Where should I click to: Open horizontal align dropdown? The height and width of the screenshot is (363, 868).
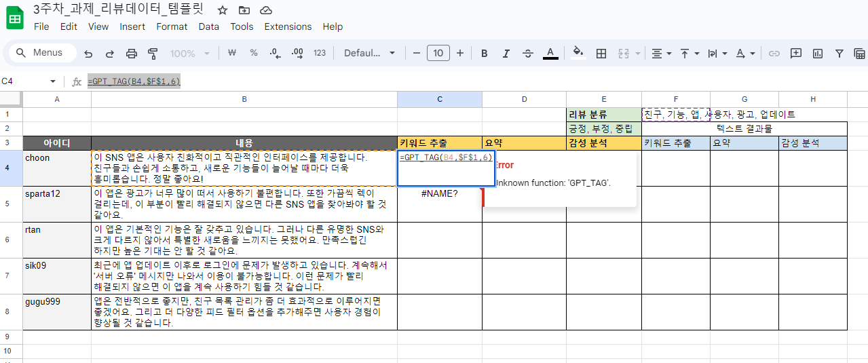pyautogui.click(x=661, y=53)
